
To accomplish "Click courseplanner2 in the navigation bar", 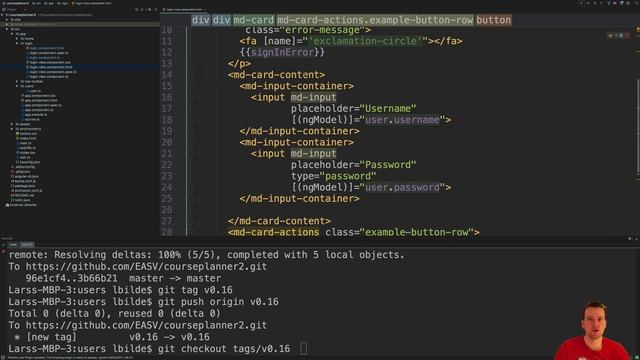I will [x=16, y=3].
